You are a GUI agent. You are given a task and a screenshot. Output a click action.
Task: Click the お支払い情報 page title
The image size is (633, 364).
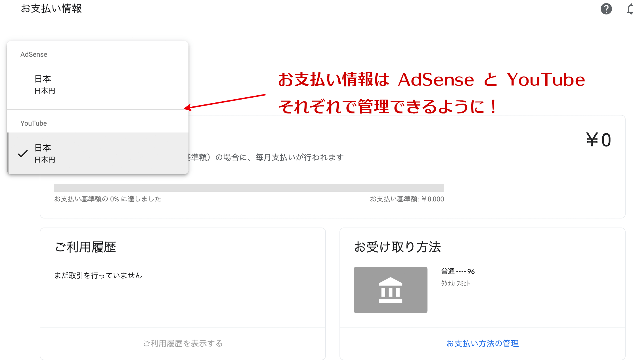[x=51, y=9]
